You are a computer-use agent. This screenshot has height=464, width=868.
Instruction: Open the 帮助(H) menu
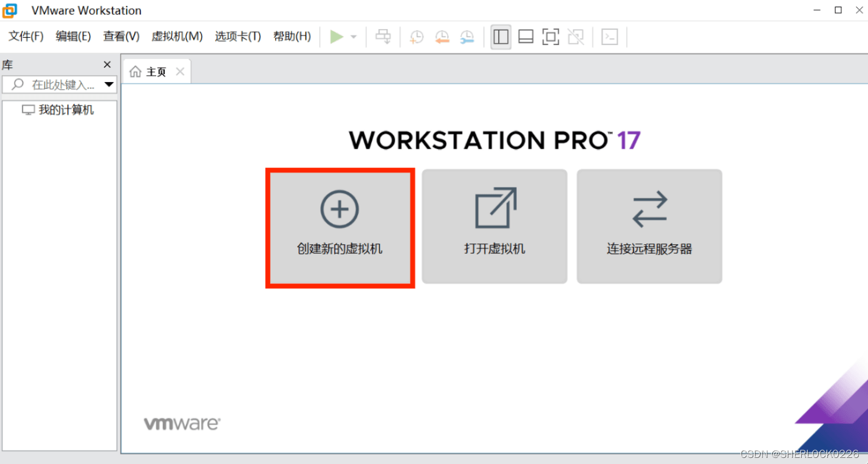coord(292,36)
